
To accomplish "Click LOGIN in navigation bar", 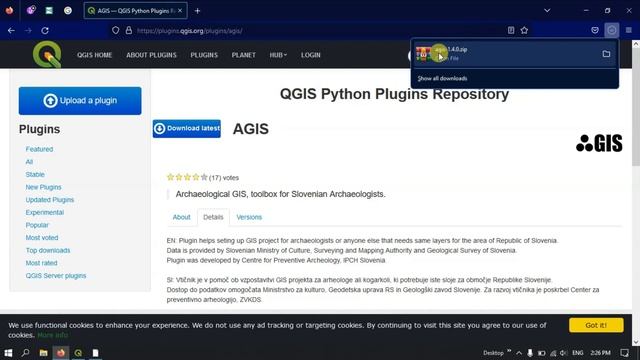I will 311,55.
